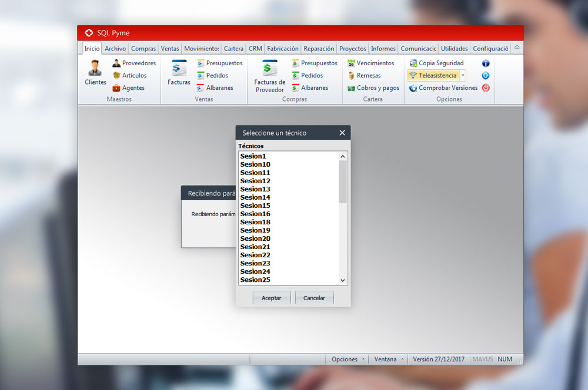Switch to the Ventas ribbon tab
Viewport: 588px width, 390px height.
coord(170,49)
